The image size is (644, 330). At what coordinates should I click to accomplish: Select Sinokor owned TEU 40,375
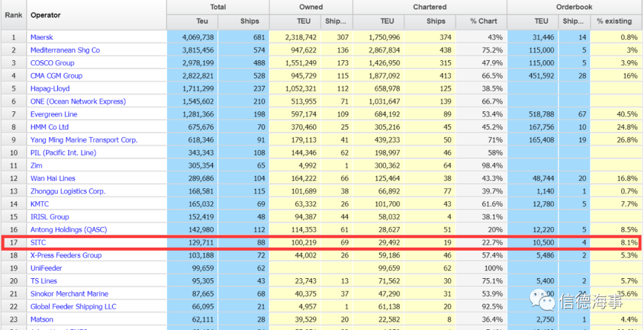coord(305,294)
